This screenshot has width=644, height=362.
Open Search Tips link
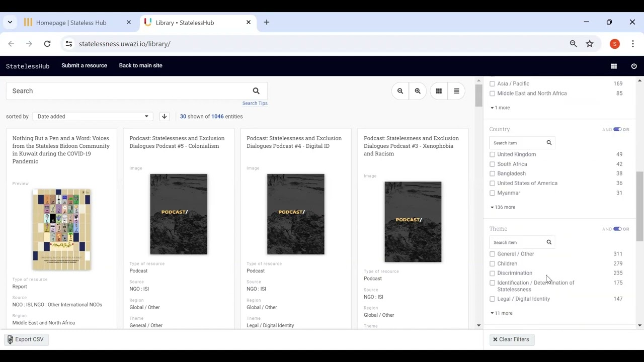pyautogui.click(x=255, y=103)
